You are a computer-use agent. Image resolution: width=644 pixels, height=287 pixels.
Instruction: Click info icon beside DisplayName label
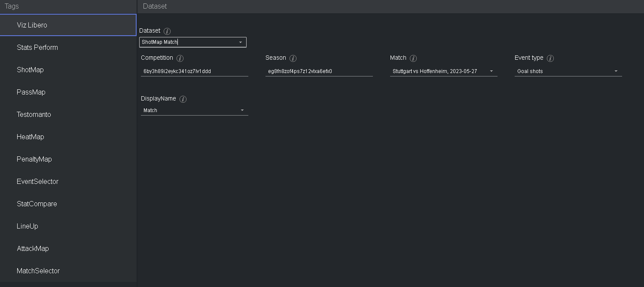tap(183, 99)
